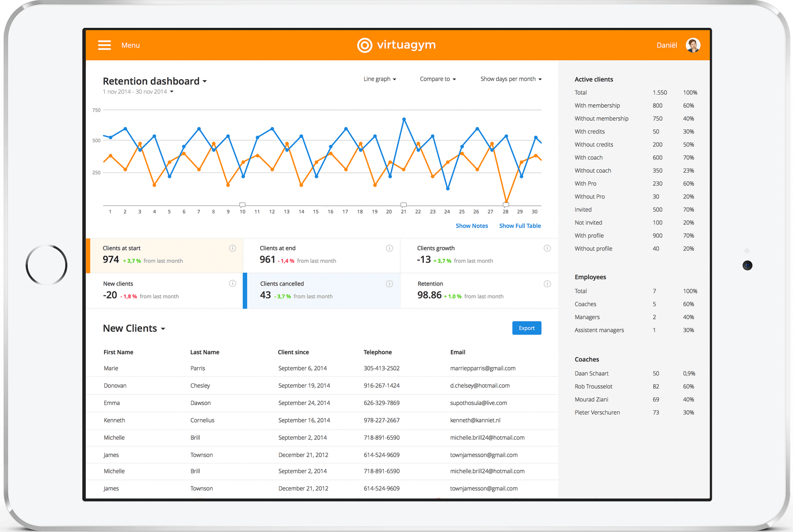This screenshot has height=532, width=793.
Task: Click the Show Notes link
Action: pos(472,226)
